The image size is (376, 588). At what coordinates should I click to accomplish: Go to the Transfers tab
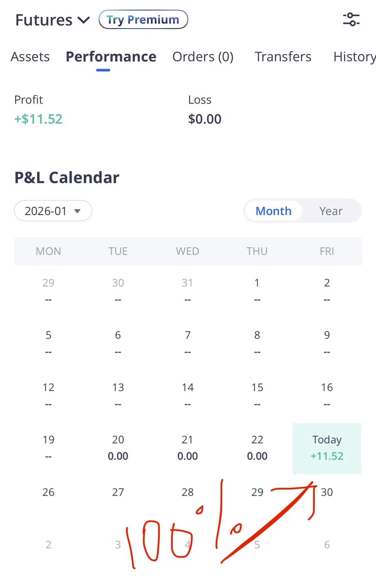(283, 57)
